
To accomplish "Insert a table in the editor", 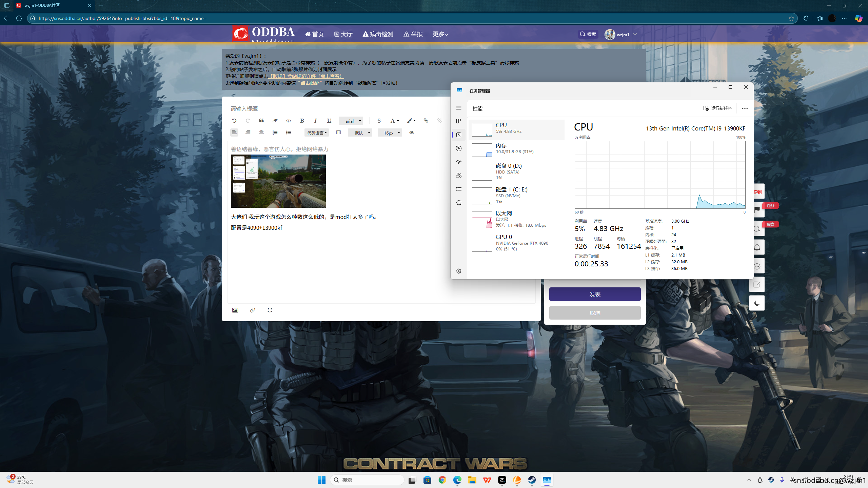I will (338, 133).
